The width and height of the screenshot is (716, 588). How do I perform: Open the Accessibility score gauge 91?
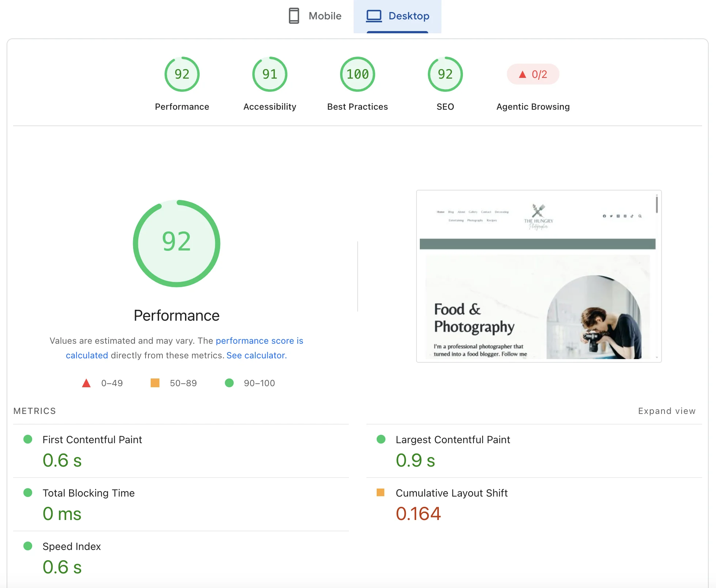(x=270, y=74)
